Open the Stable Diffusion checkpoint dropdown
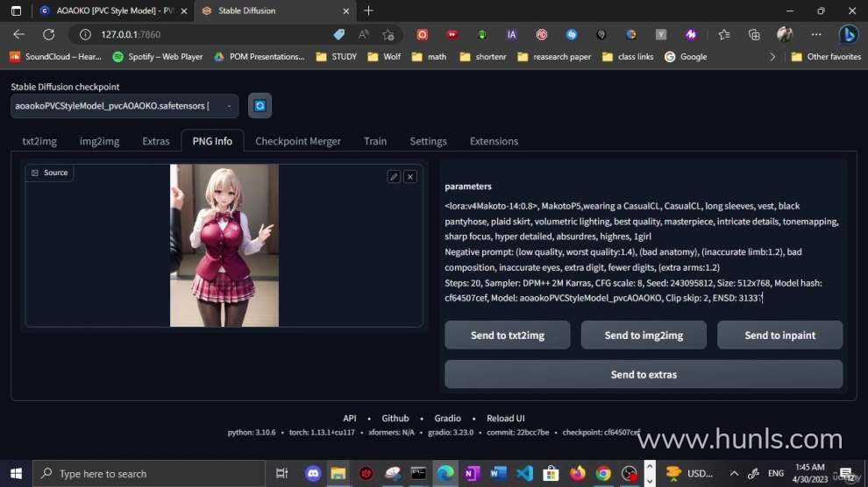This screenshot has height=487, width=868. (125, 106)
